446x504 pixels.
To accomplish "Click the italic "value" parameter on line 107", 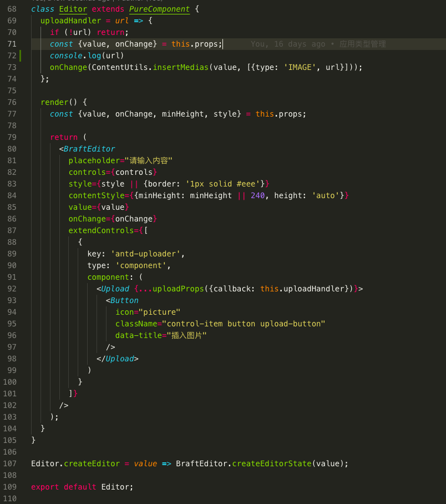I will pos(145,463).
